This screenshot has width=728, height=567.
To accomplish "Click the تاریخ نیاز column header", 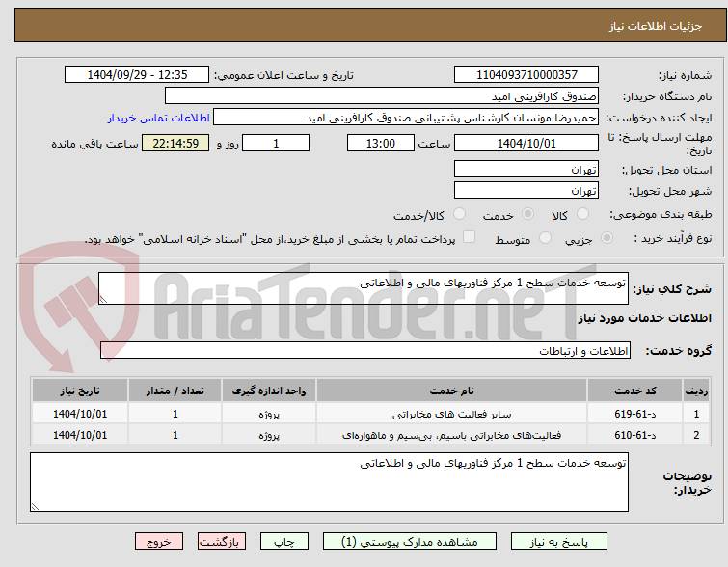I will (x=80, y=391).
